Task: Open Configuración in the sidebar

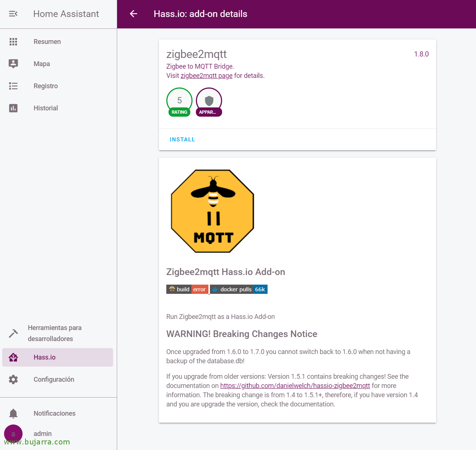Action: [x=58, y=379]
